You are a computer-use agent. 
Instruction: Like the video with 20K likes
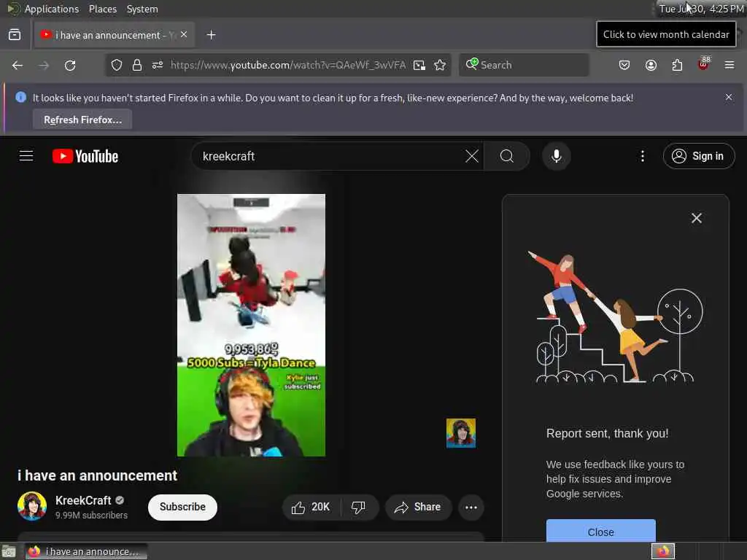coord(311,507)
